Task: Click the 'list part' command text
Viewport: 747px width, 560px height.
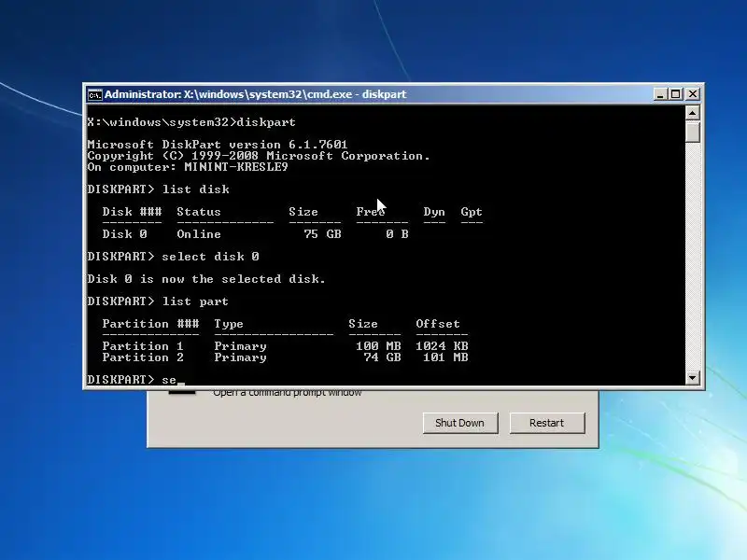Action: [x=195, y=301]
